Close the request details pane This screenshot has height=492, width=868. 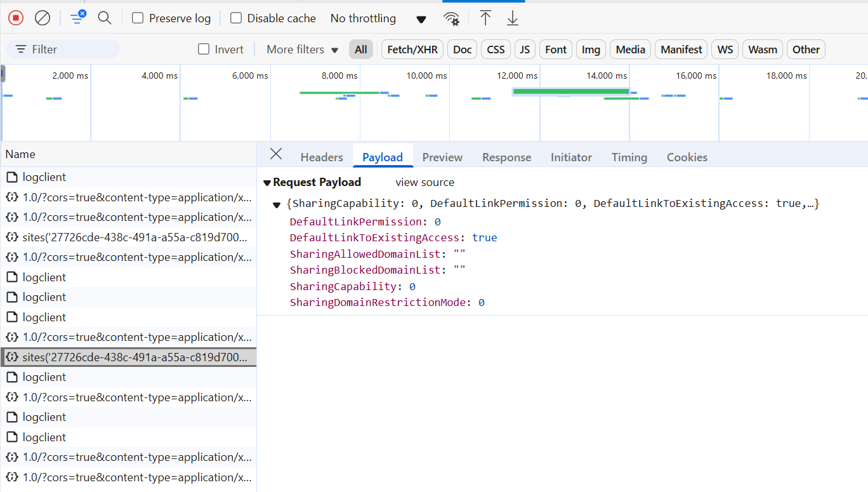click(x=276, y=154)
